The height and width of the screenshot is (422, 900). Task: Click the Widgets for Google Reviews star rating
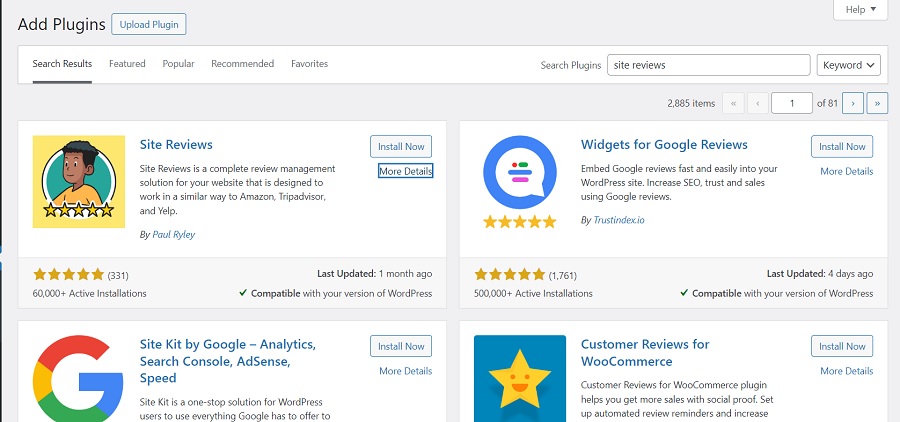(x=510, y=274)
